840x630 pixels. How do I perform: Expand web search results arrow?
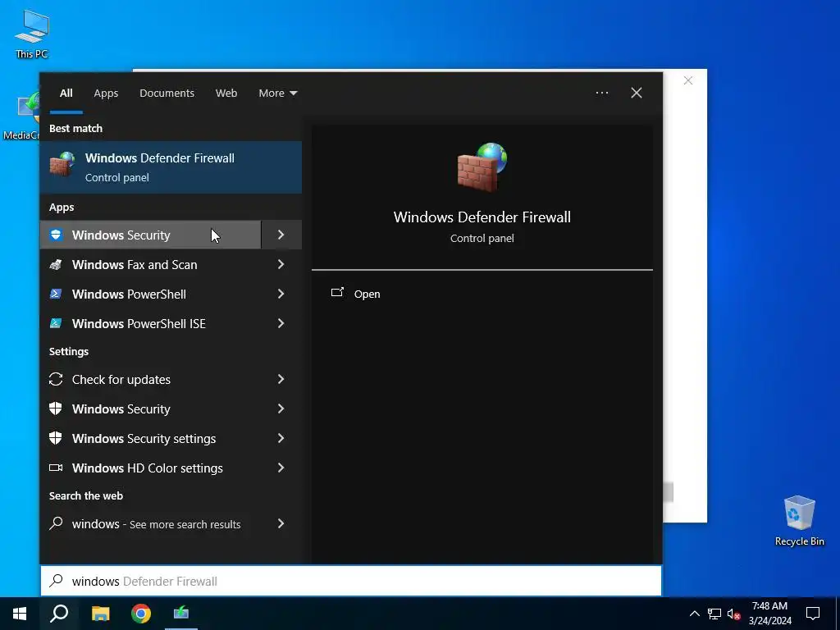click(281, 523)
